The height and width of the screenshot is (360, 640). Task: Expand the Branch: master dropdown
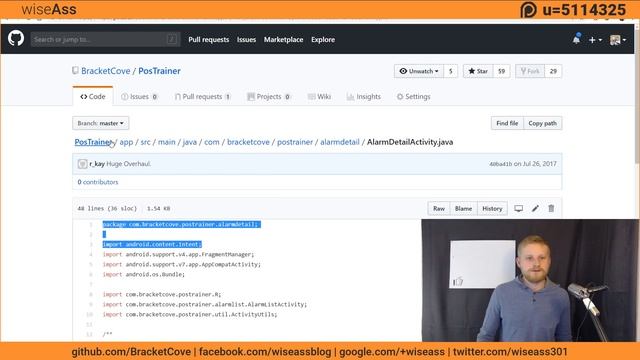pos(100,123)
